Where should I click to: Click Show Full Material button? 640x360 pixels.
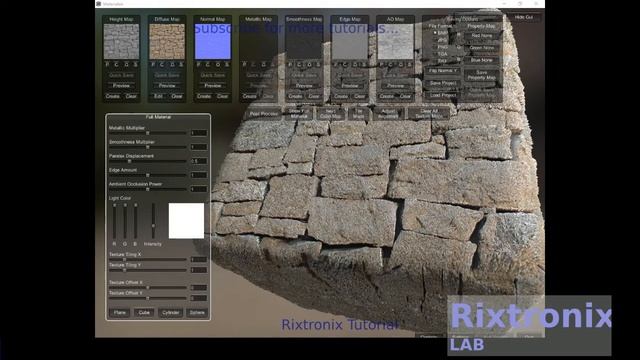[298, 114]
